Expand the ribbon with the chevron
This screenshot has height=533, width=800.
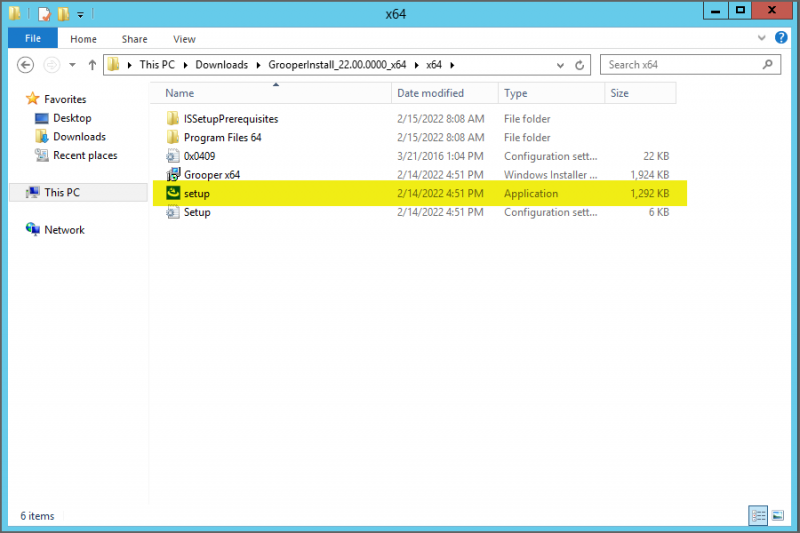point(762,38)
